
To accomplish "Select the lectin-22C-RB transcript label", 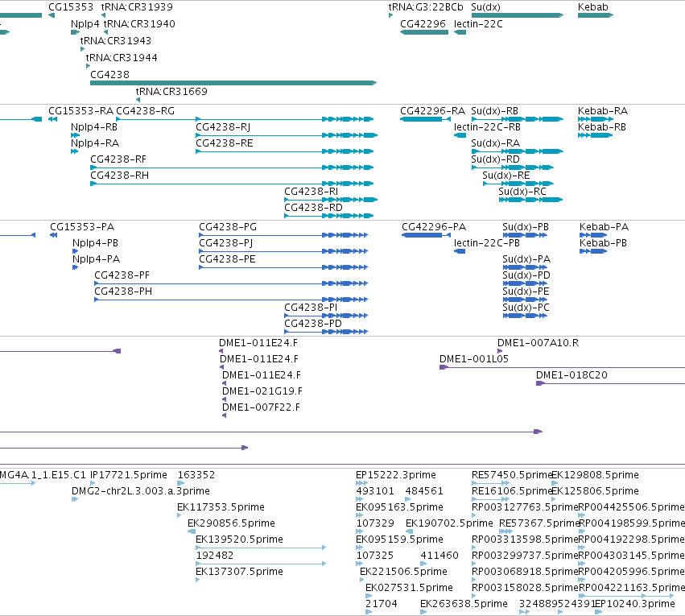I will pyautogui.click(x=488, y=127).
